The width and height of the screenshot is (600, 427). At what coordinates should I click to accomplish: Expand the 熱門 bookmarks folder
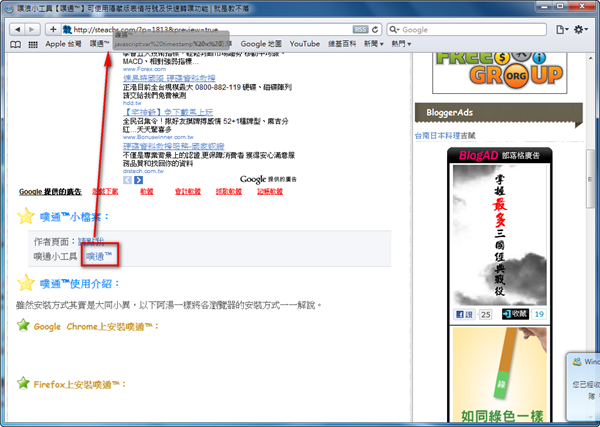click(401, 44)
